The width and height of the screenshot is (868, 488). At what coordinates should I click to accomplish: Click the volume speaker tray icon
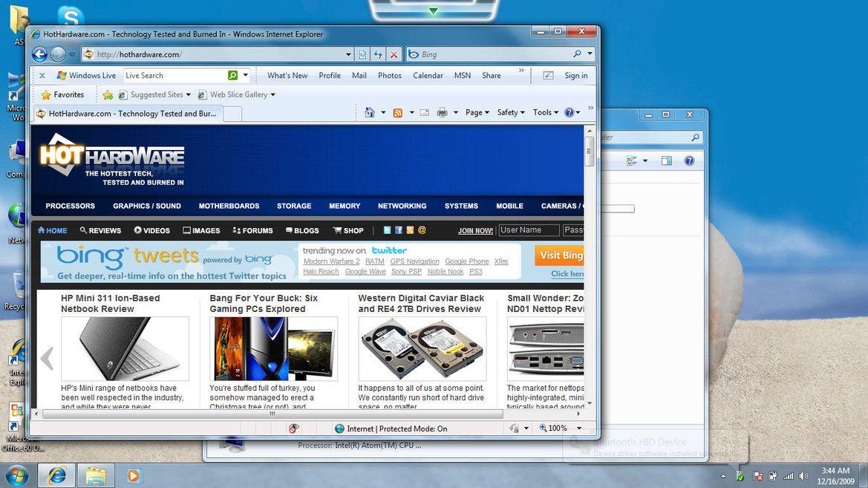[x=804, y=476]
